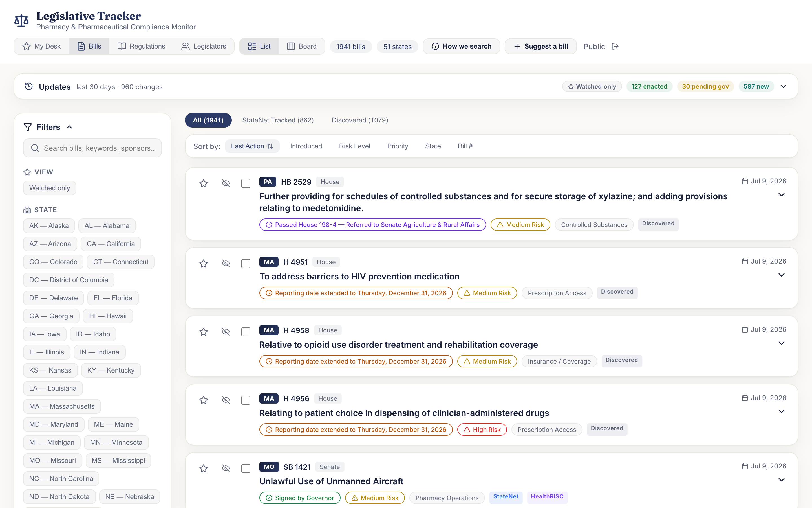Select the Discovered (1079) tab
The height and width of the screenshot is (508, 812).
click(360, 120)
